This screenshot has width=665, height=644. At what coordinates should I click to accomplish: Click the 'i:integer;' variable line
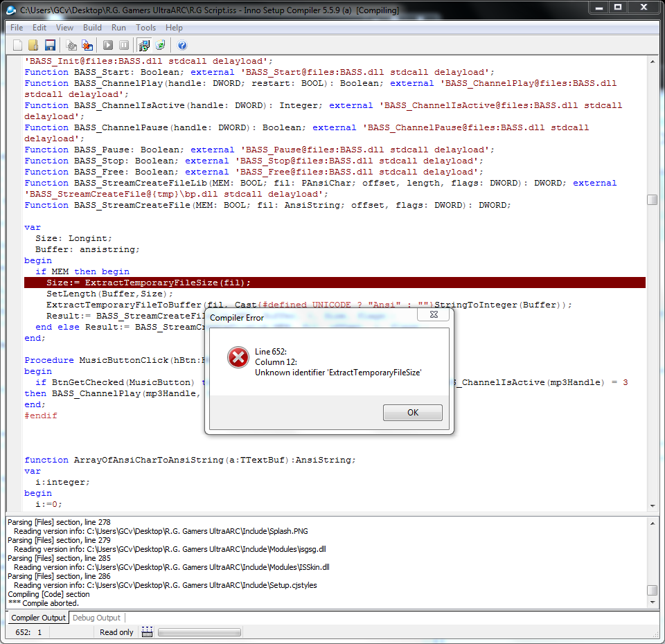62,482
